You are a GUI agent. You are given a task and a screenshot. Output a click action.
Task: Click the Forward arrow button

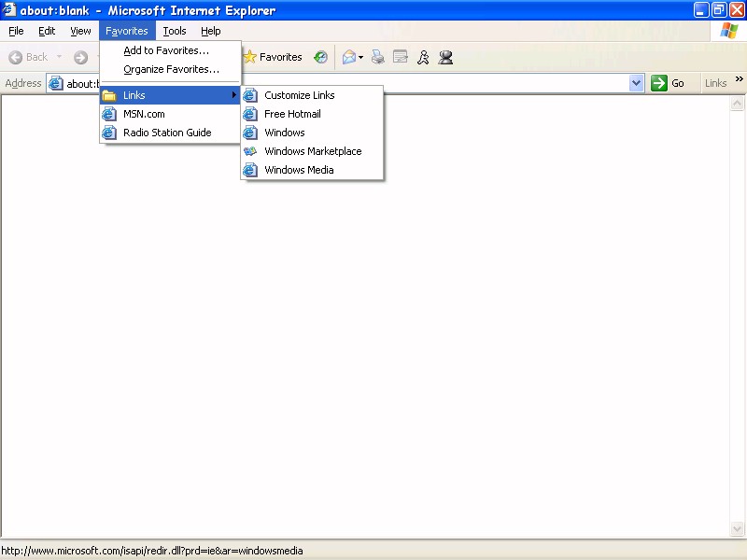[80, 58]
